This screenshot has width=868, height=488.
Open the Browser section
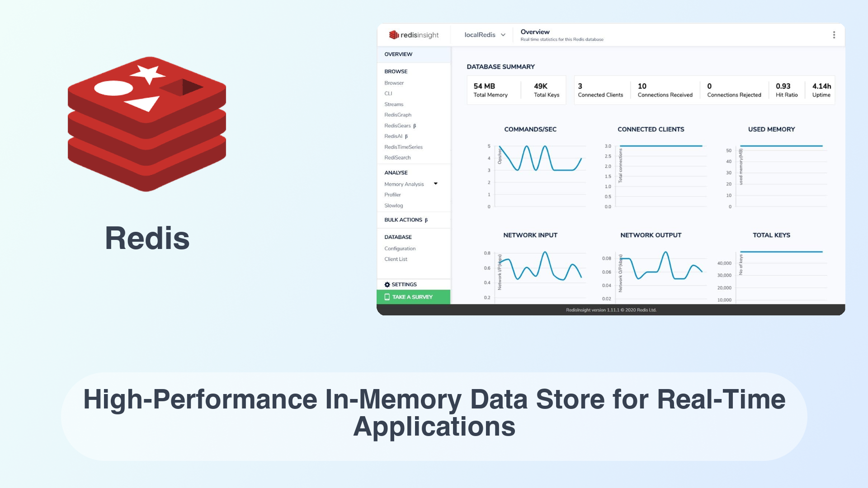(x=394, y=83)
